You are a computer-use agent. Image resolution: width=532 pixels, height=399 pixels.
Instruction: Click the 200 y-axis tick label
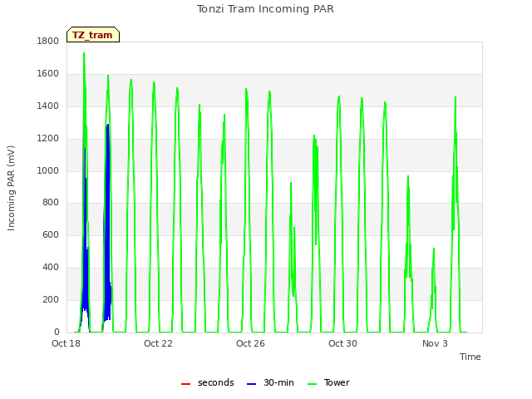click(51, 299)
